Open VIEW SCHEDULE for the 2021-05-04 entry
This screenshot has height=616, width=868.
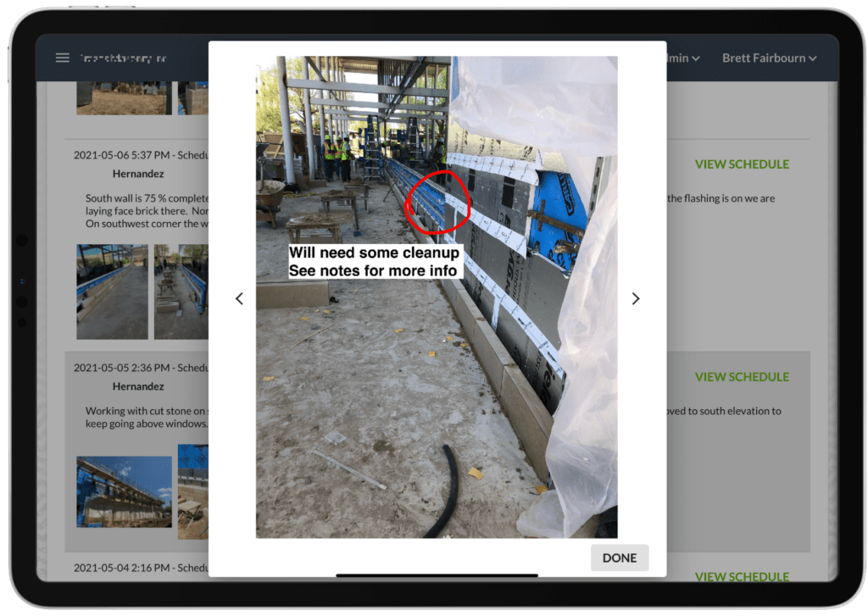coord(742,577)
